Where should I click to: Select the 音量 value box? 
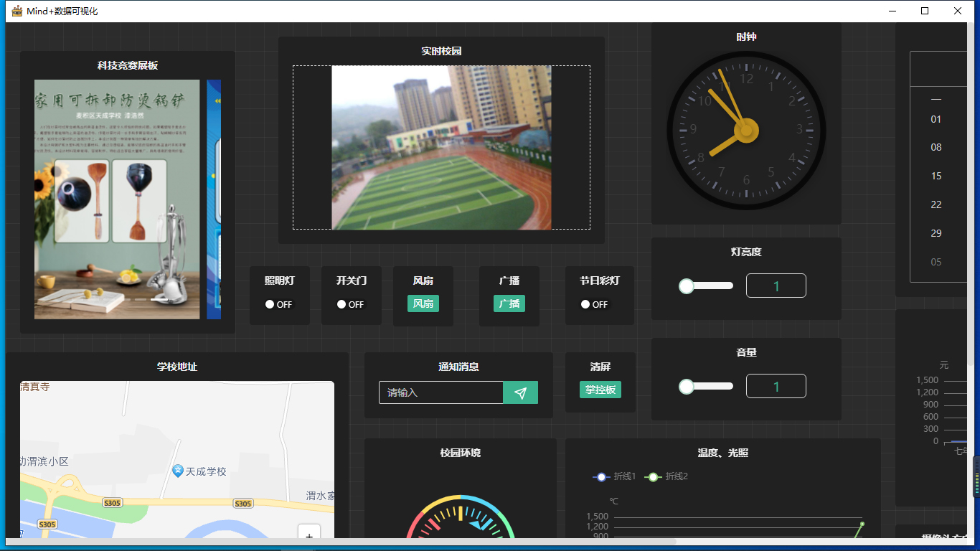tap(776, 386)
